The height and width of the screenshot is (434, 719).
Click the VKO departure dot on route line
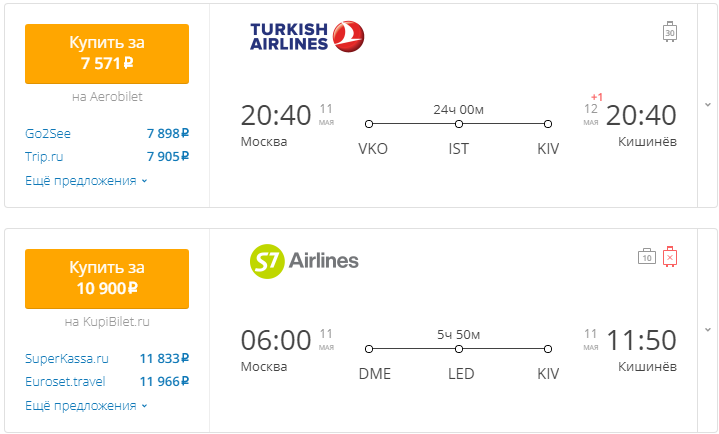pyautogui.click(x=369, y=124)
